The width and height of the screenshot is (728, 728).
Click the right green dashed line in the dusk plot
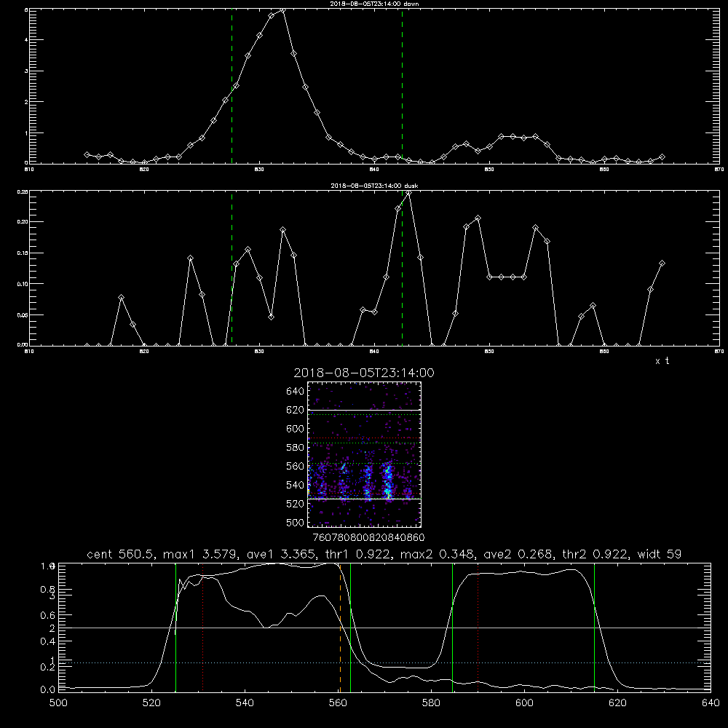coord(402,269)
